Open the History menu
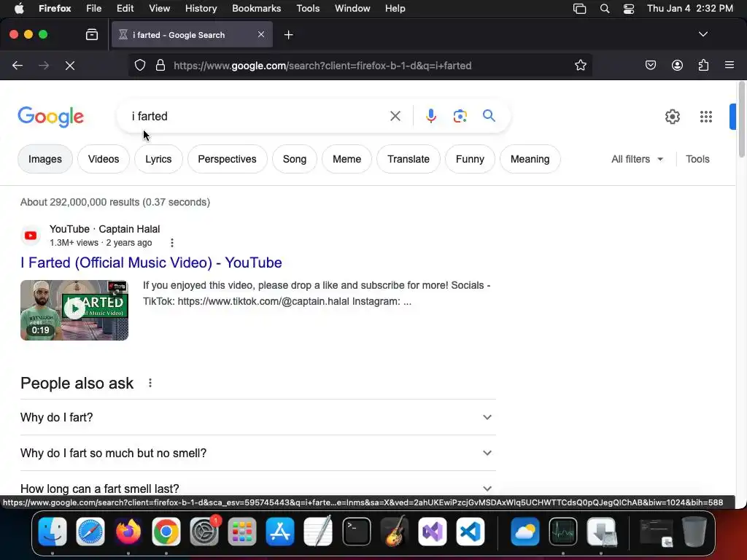Viewport: 747px width, 560px height. point(201,9)
